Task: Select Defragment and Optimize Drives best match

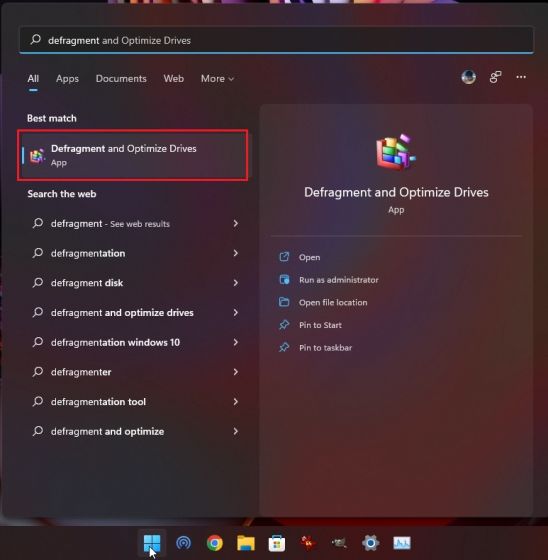Action: point(133,155)
